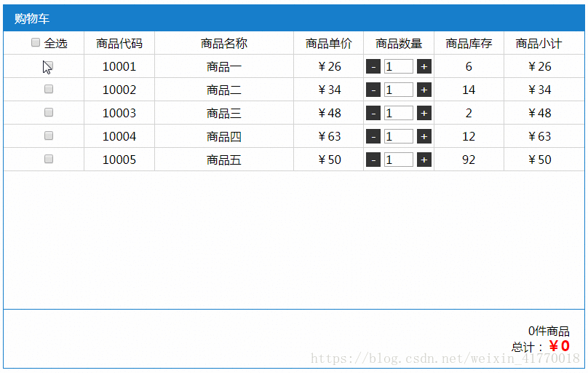The height and width of the screenshot is (373, 588).
Task: Tick the 全选 select-all checkbox
Action: pyautogui.click(x=36, y=42)
